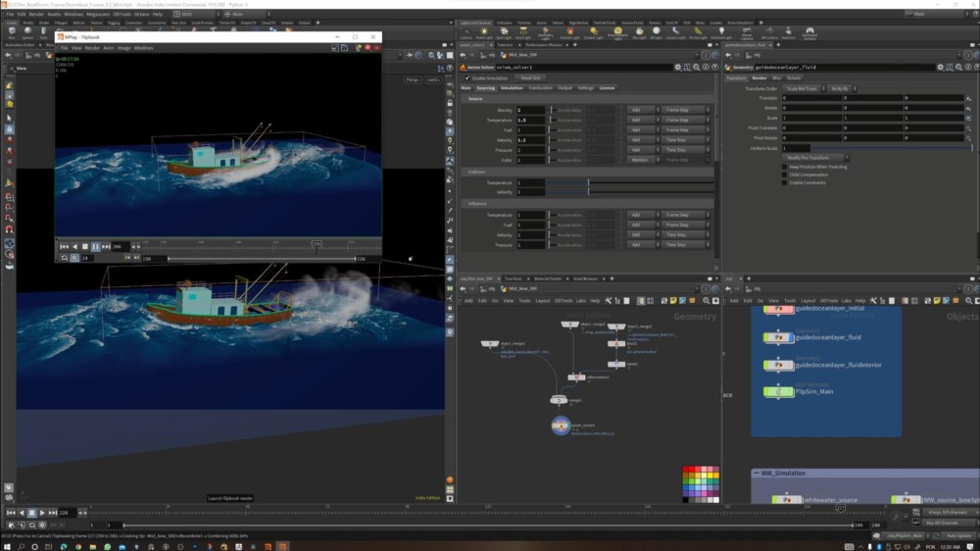Switch to Material Palette pane tab
980x551 pixels.
548,279
